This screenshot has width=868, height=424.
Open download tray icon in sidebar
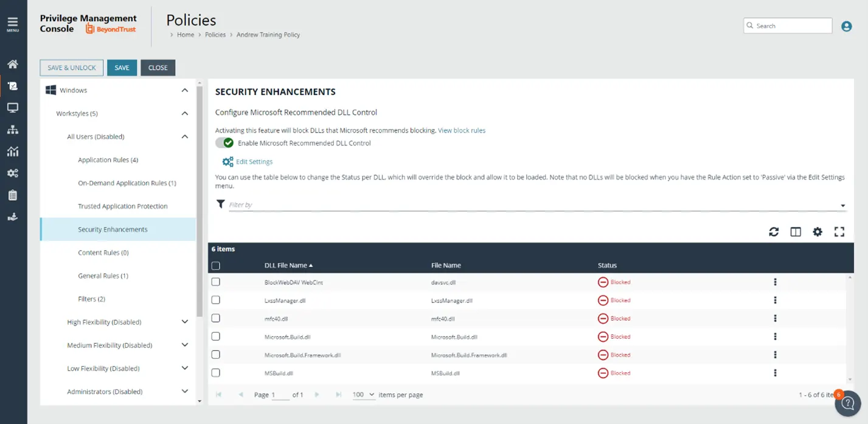(13, 217)
